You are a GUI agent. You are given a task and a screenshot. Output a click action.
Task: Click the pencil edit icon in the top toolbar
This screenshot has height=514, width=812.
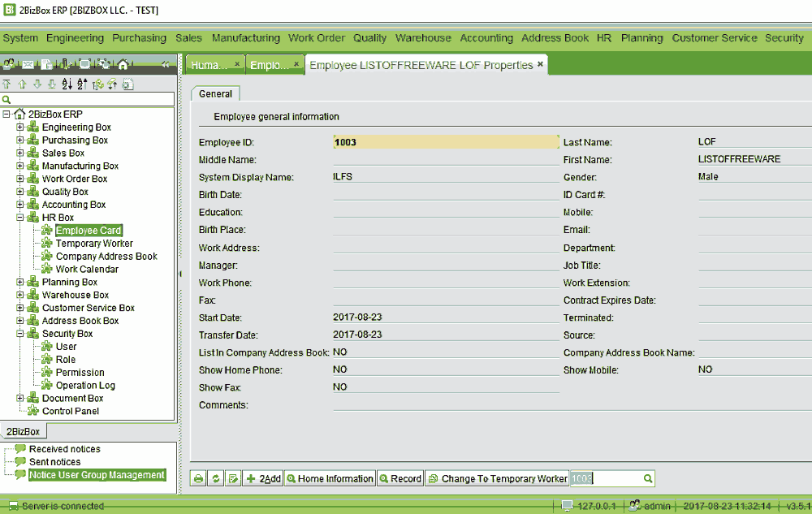coord(65,64)
